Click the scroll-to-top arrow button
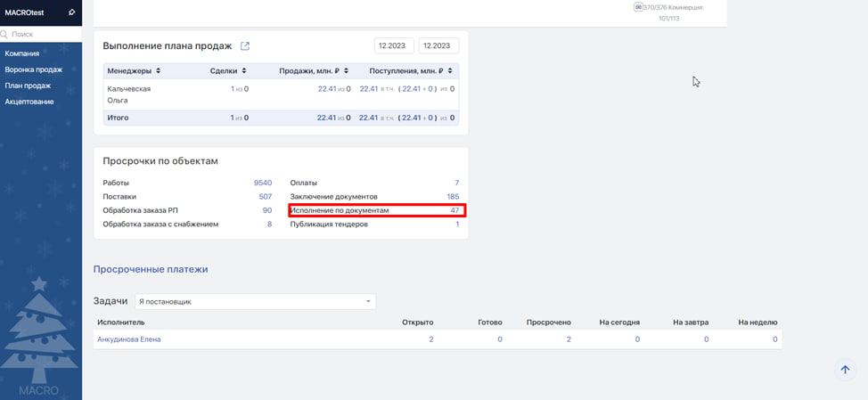The height and width of the screenshot is (400, 868). click(844, 370)
